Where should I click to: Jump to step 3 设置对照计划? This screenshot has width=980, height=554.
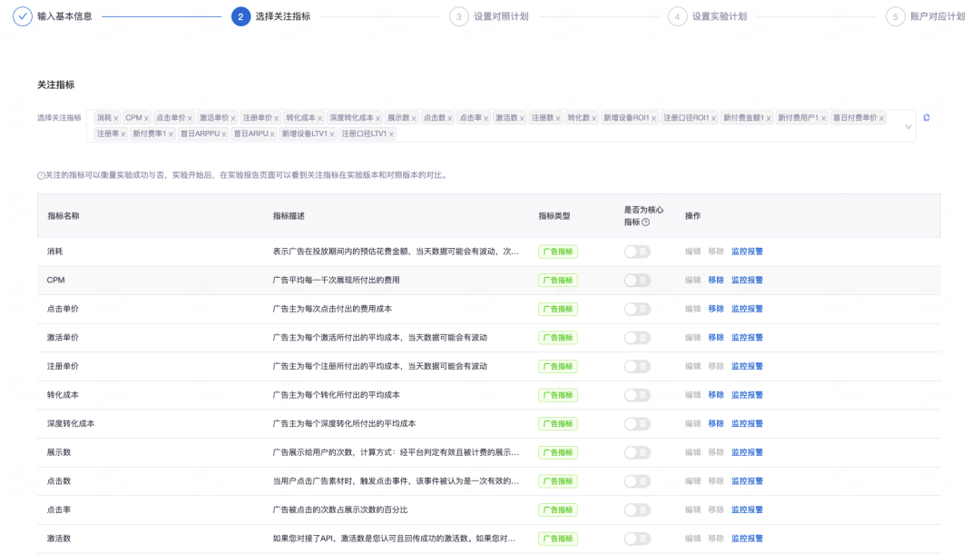pyautogui.click(x=489, y=16)
